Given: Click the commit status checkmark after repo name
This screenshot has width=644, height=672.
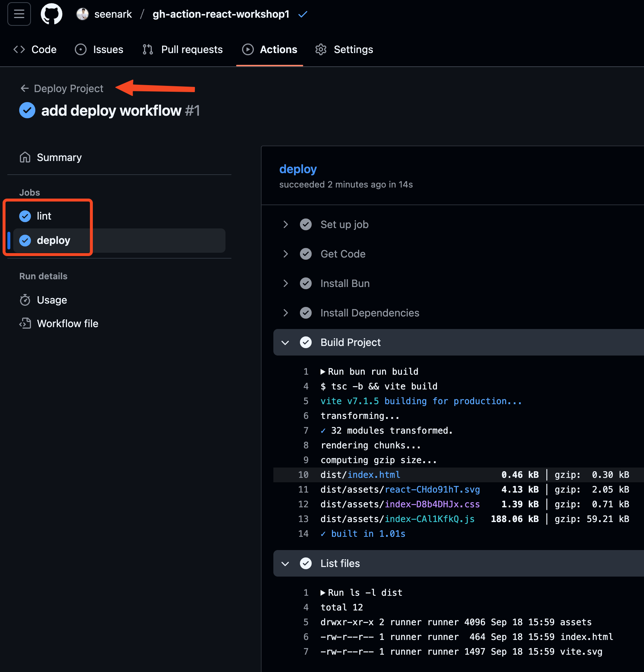Looking at the screenshot, I should click(303, 14).
